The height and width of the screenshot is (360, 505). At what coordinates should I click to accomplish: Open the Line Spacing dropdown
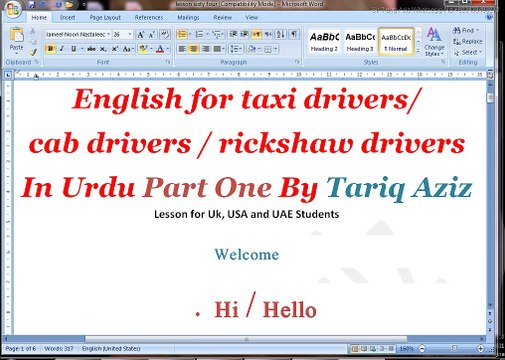click(236, 49)
